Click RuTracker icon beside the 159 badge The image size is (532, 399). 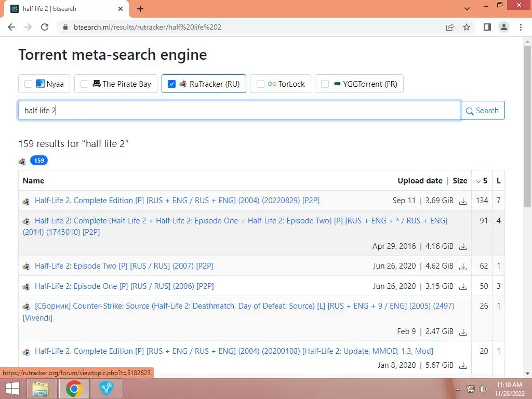[x=22, y=161]
